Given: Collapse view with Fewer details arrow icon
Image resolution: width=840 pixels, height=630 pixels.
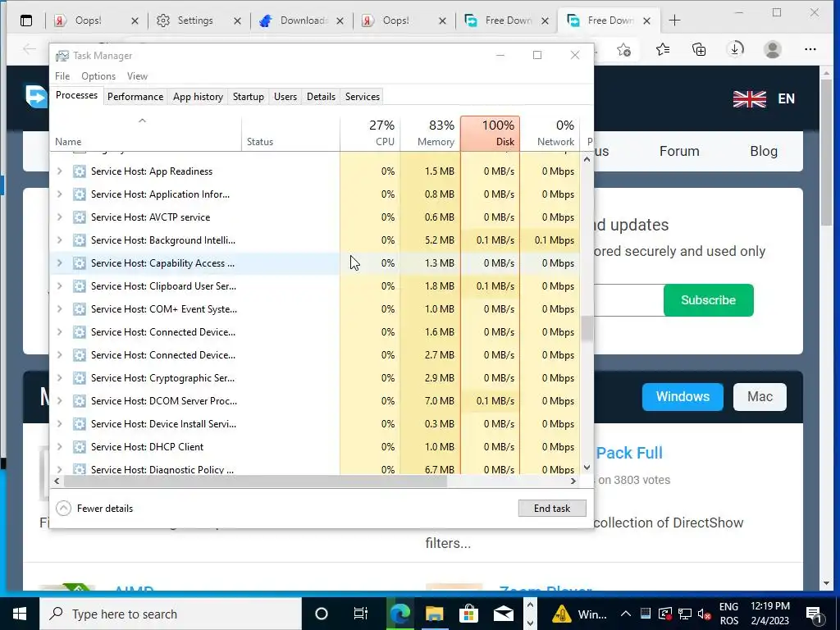Looking at the screenshot, I should [x=63, y=508].
